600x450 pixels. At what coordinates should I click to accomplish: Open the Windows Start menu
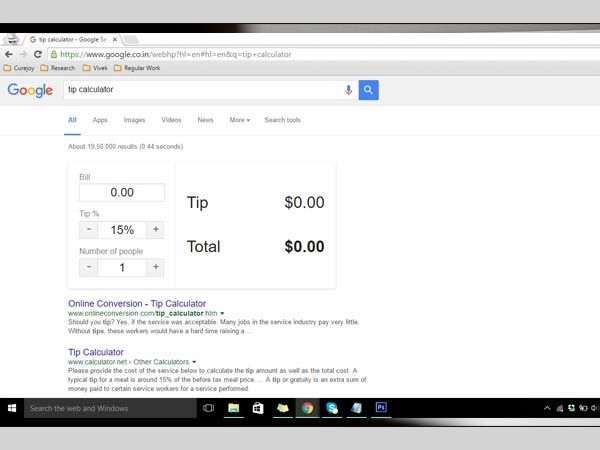[12, 408]
